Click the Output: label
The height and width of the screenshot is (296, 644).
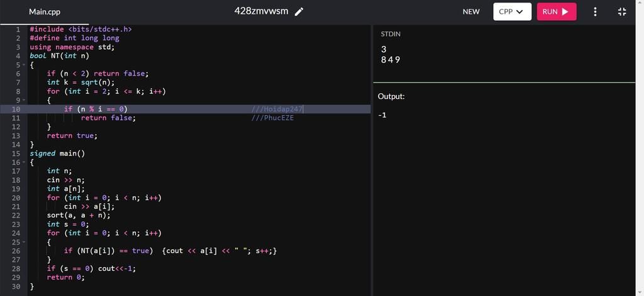[391, 96]
